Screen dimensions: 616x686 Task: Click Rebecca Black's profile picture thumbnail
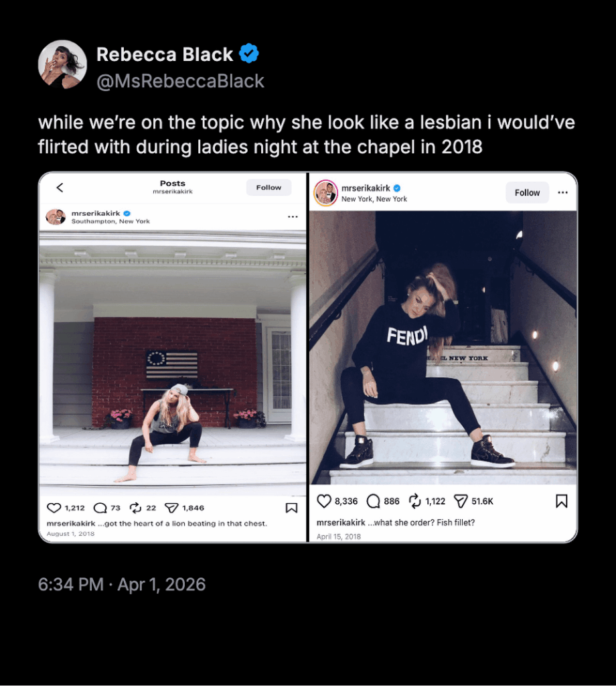tap(62, 64)
